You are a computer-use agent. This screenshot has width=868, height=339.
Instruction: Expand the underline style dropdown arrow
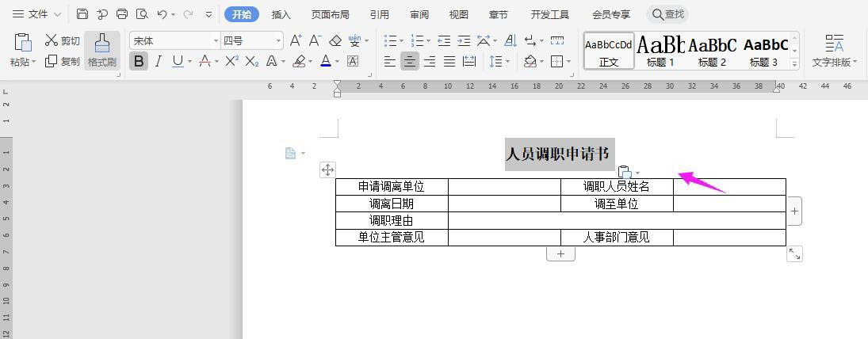tap(190, 62)
